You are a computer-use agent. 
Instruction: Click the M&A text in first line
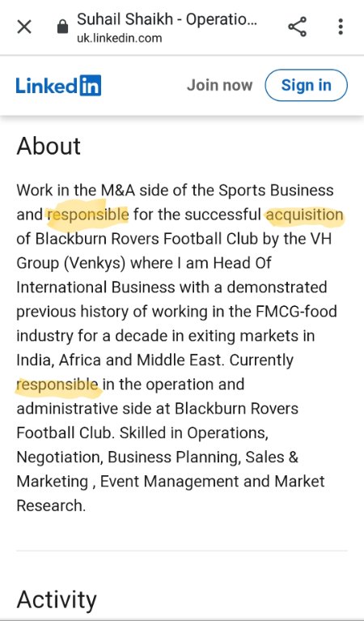[118, 190]
